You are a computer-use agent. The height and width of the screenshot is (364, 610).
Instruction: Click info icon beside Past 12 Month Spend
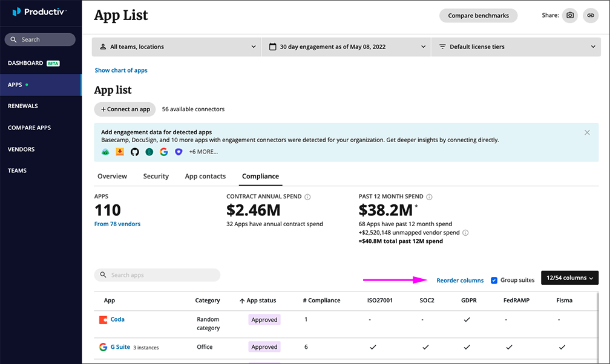(x=430, y=197)
